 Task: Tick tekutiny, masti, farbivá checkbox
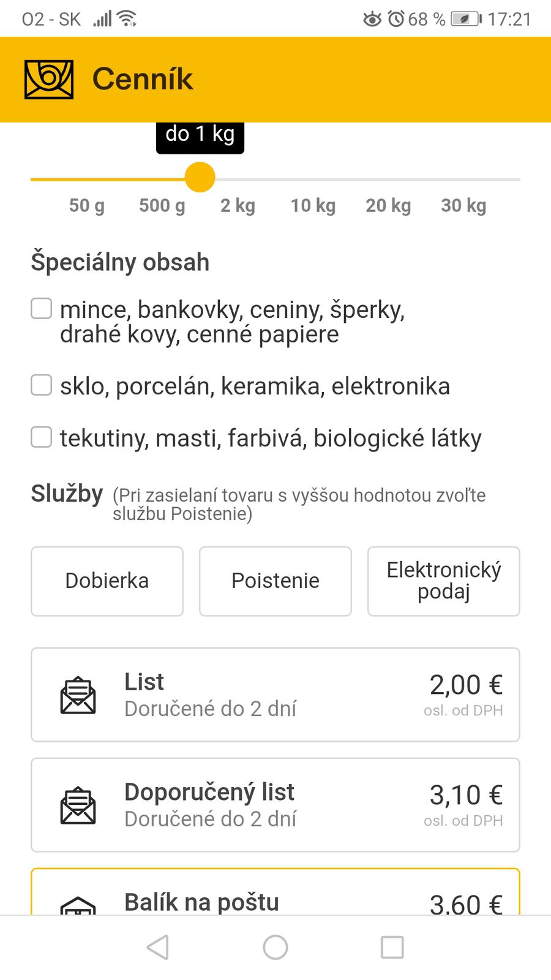coord(42,437)
